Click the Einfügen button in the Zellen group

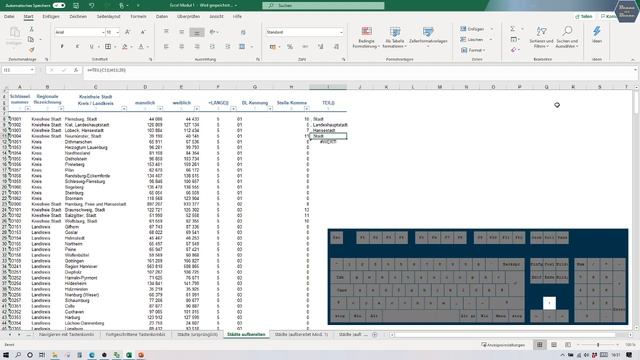coord(473,29)
